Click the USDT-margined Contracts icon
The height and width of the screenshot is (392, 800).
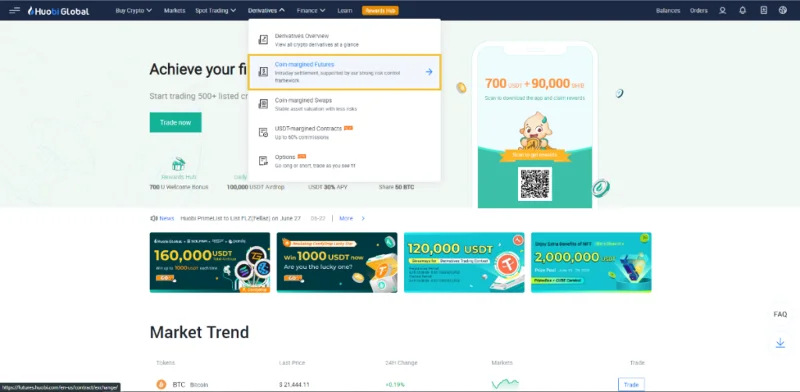[263, 132]
